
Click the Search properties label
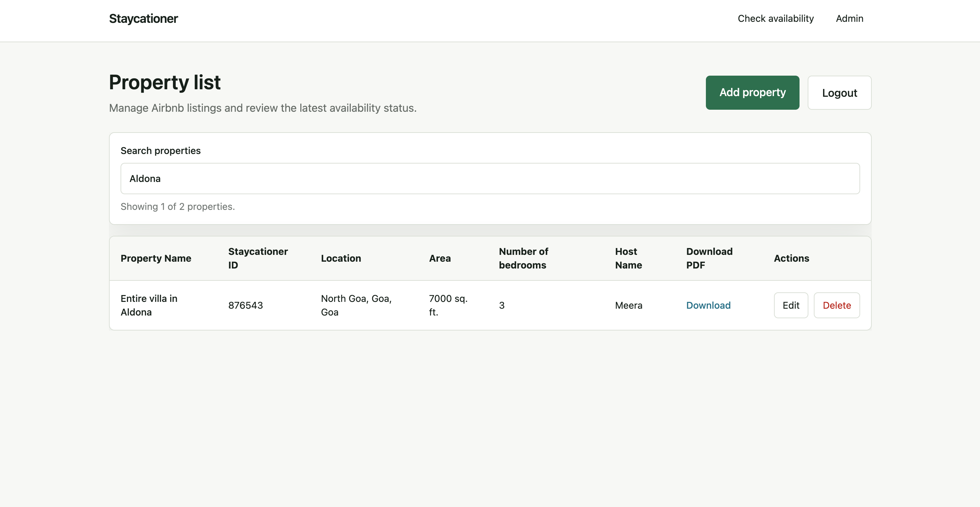point(160,151)
